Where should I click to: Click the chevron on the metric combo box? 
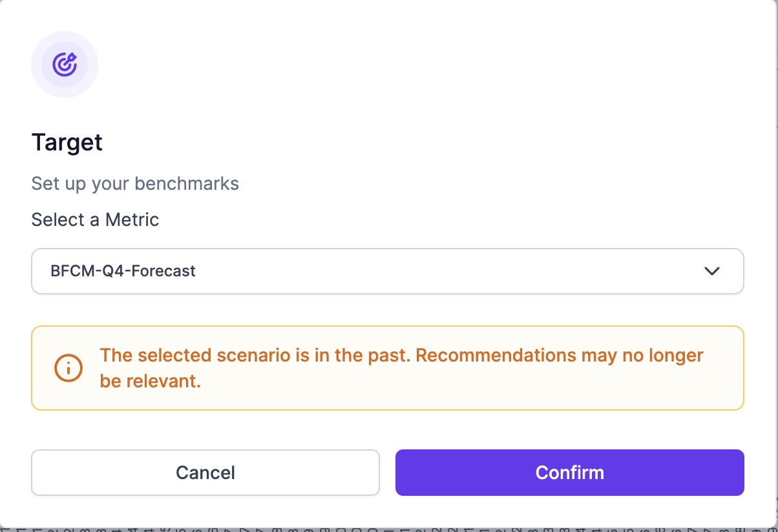pyautogui.click(x=712, y=271)
